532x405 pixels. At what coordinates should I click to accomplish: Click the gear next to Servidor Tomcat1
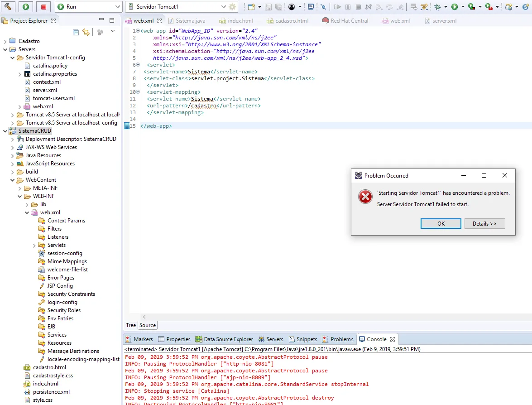[232, 7]
